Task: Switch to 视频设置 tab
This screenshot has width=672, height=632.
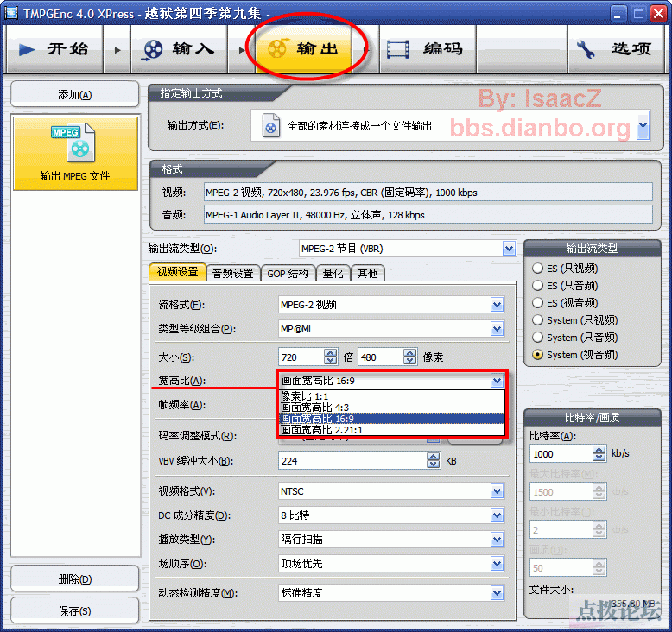Action: coord(177,272)
